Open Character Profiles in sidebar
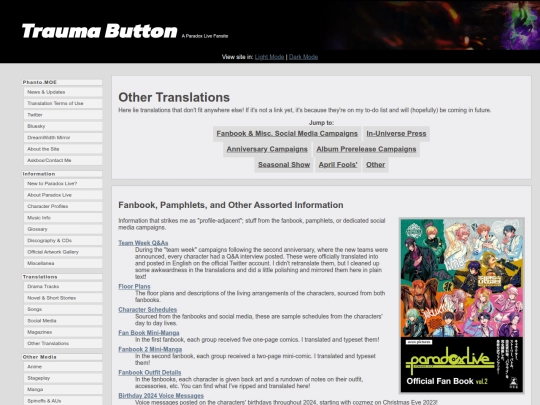This screenshot has height=405, width=540. pyautogui.click(x=63, y=206)
